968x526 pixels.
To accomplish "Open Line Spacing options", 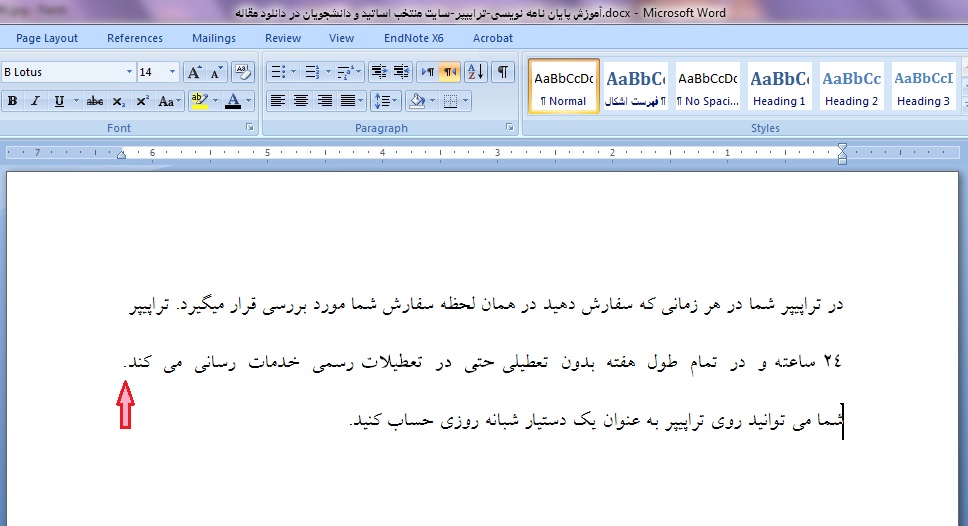I will 386,101.
